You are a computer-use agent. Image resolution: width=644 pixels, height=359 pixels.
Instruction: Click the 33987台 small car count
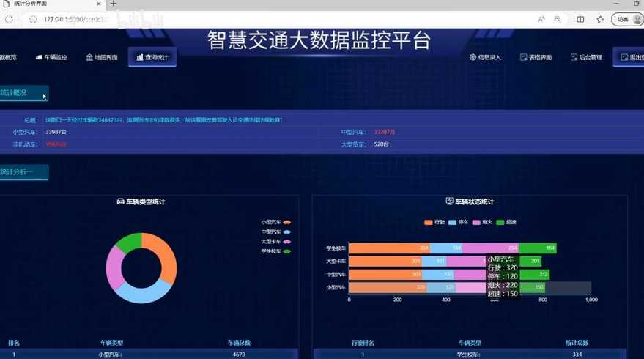[56, 133]
